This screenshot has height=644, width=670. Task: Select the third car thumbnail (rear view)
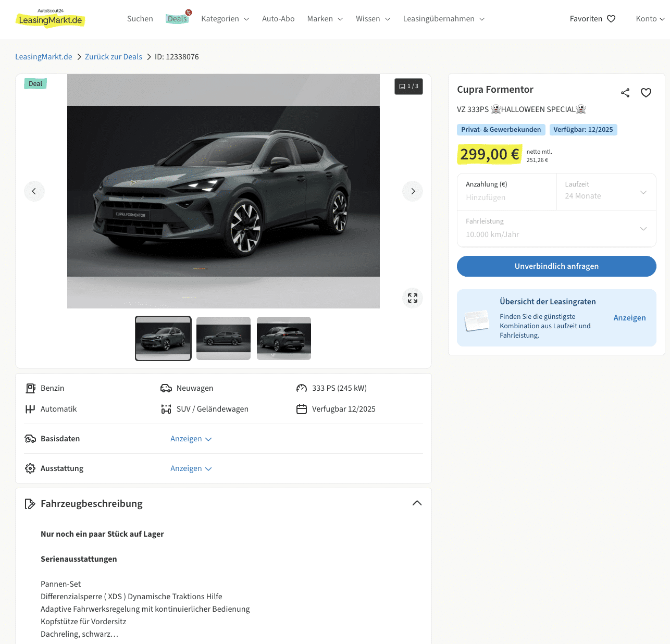click(284, 338)
